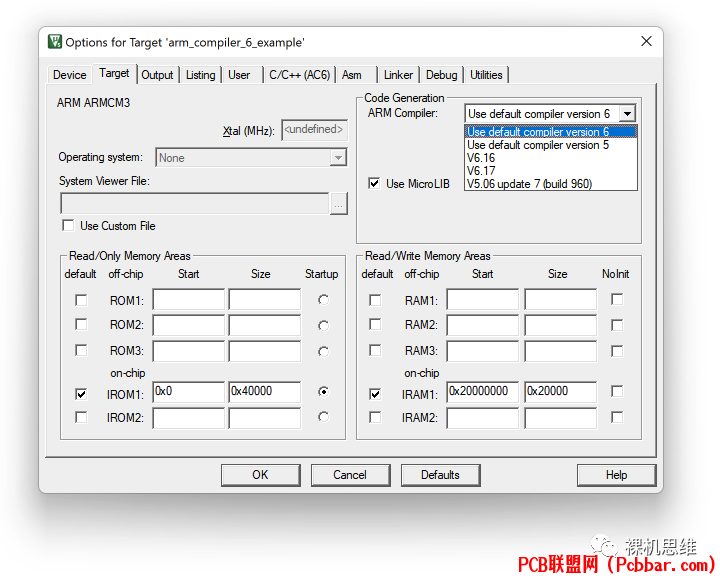Toggle the IRAM2 NoInit checkbox
This screenshot has width=720, height=579.
coord(617,417)
